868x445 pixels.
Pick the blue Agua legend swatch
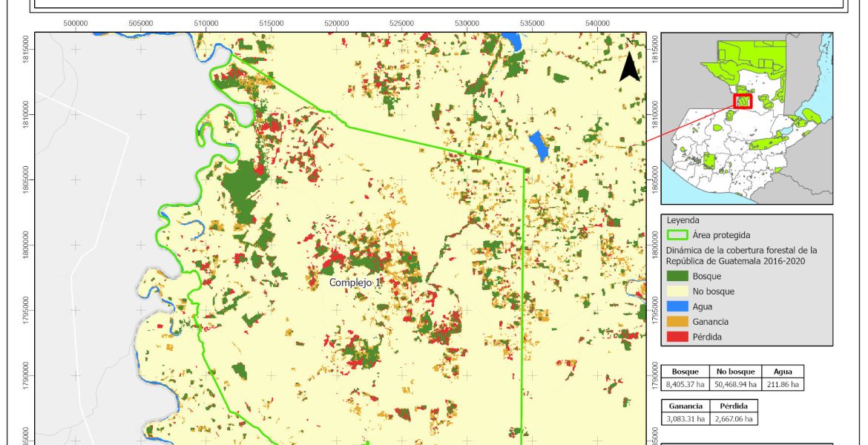point(676,306)
